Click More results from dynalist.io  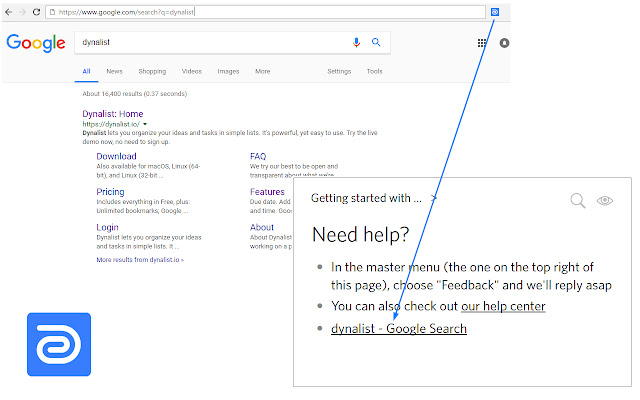[x=140, y=260]
